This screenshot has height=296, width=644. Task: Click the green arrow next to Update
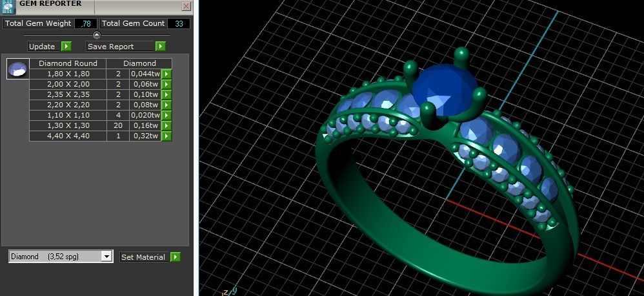click(x=66, y=47)
